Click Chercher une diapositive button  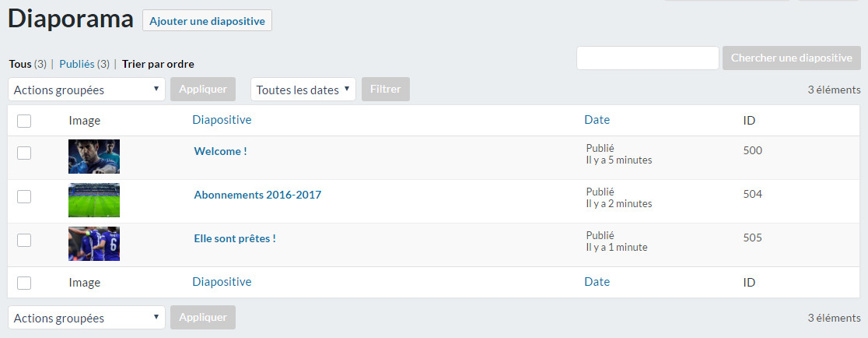792,58
